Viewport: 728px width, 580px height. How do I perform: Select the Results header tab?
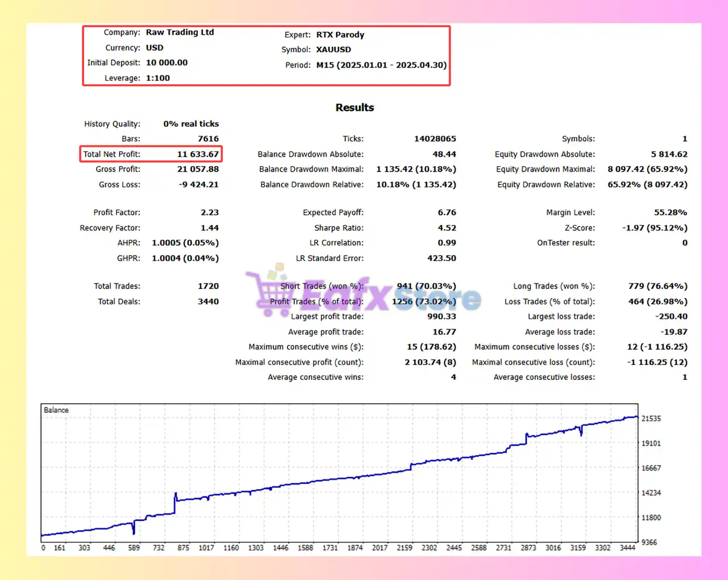point(354,107)
